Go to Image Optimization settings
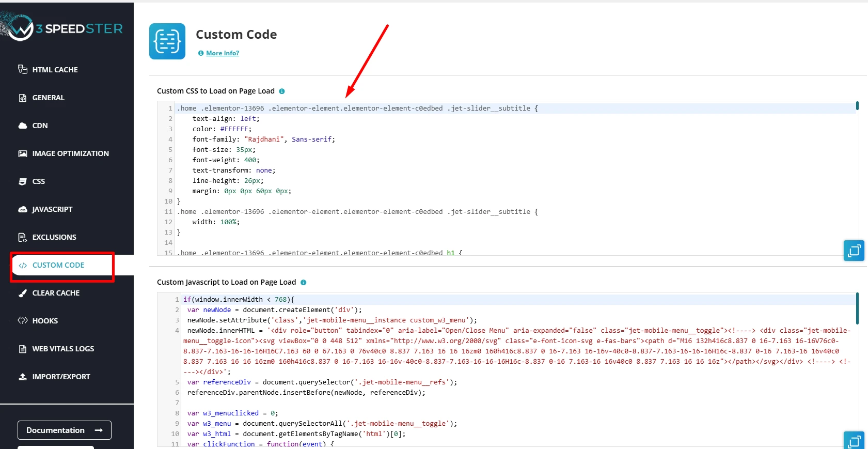The width and height of the screenshot is (868, 449). tap(70, 153)
